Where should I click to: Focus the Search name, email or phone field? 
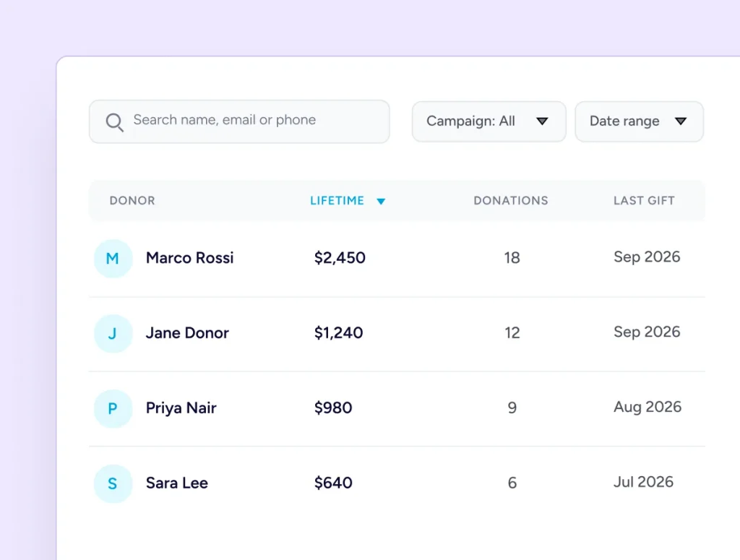(x=239, y=121)
